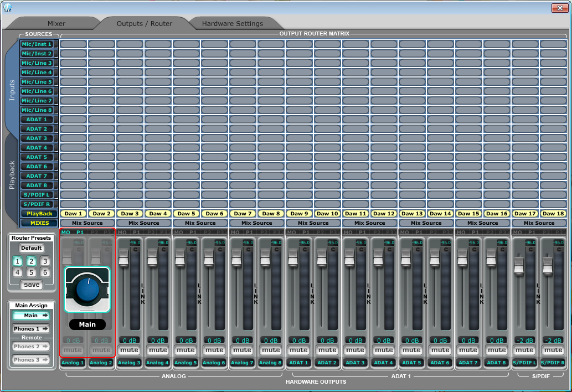
Task: Switch to the Mixer tab
Action: [56, 24]
